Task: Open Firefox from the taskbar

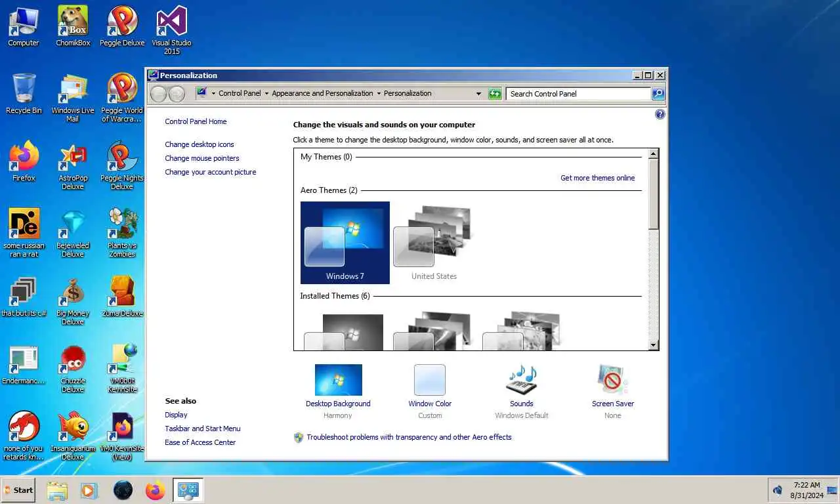Action: pyautogui.click(x=155, y=490)
